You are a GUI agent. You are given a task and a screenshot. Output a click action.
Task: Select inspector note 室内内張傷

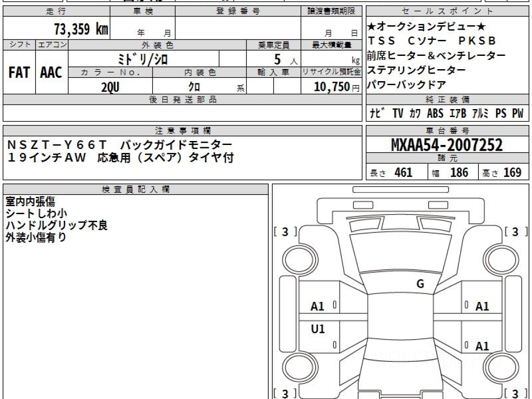coord(30,202)
